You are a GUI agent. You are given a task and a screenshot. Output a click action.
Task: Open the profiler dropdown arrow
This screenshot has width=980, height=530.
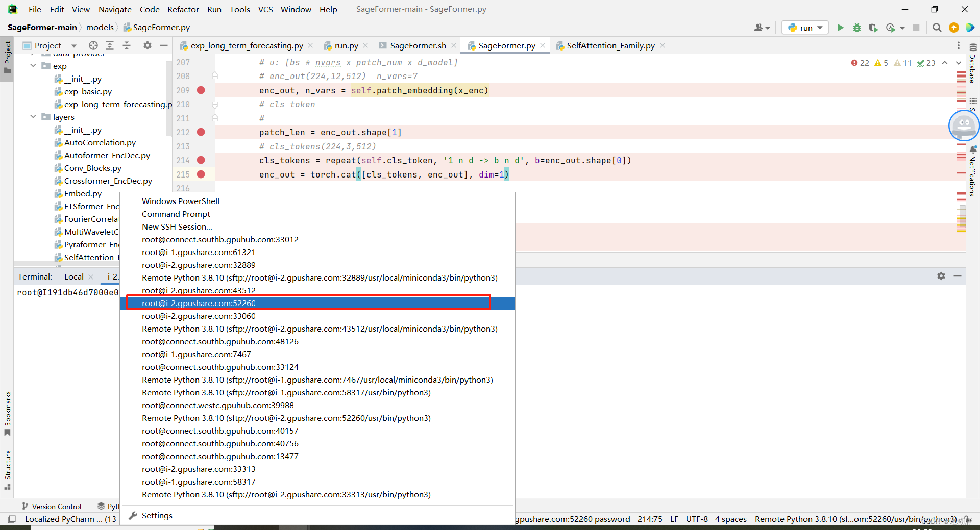[902, 28]
